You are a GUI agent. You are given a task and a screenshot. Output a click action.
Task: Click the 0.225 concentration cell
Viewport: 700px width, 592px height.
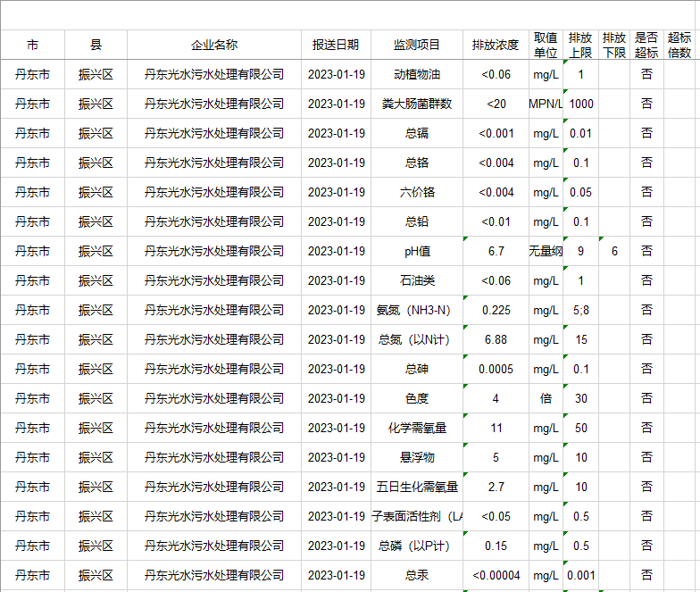(x=496, y=310)
